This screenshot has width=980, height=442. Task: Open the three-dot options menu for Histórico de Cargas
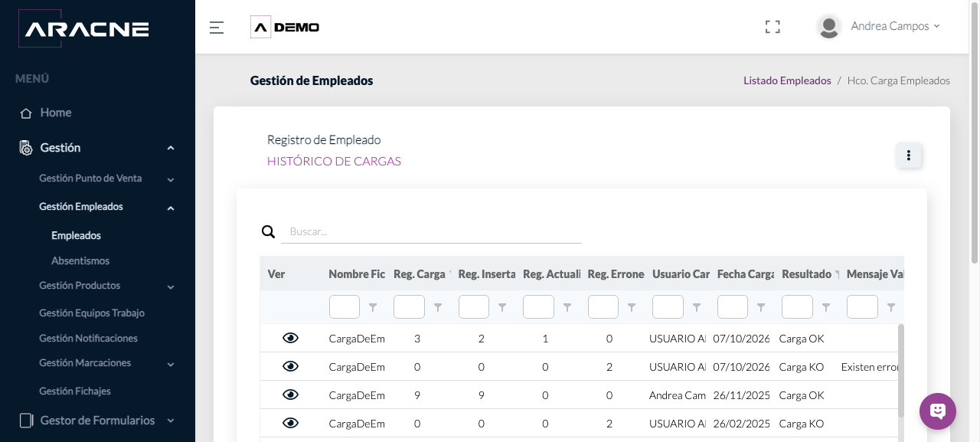click(x=909, y=156)
